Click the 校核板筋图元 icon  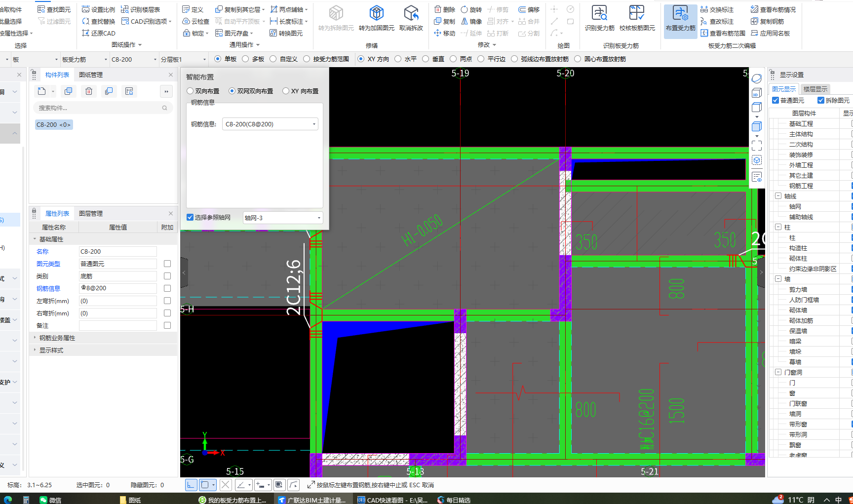(x=637, y=14)
